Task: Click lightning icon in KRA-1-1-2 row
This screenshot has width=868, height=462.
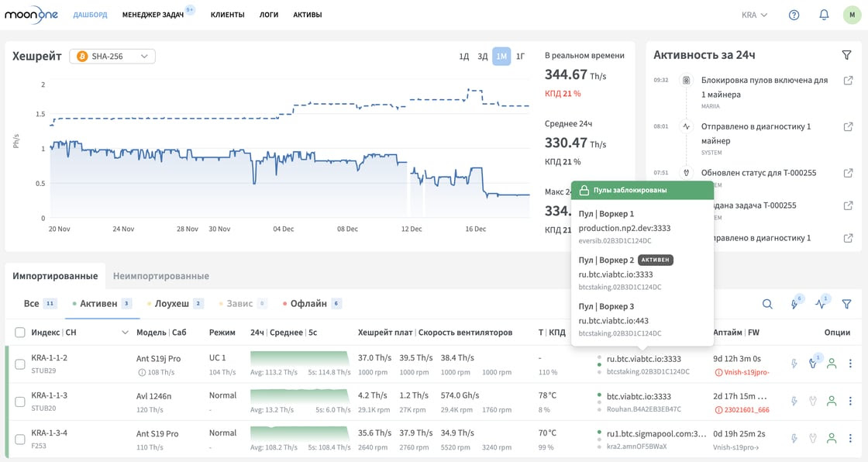Action: tap(794, 364)
